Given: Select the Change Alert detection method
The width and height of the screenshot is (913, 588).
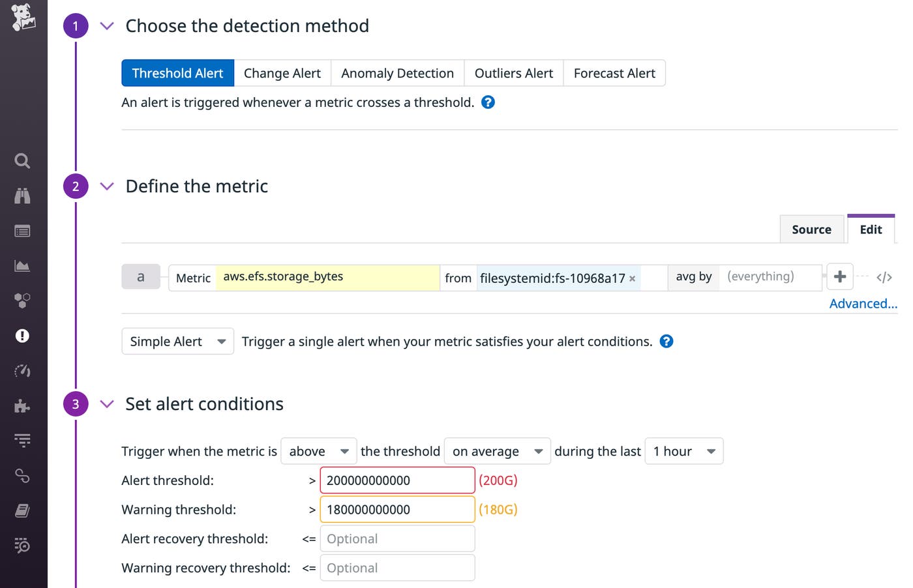Looking at the screenshot, I should [282, 73].
